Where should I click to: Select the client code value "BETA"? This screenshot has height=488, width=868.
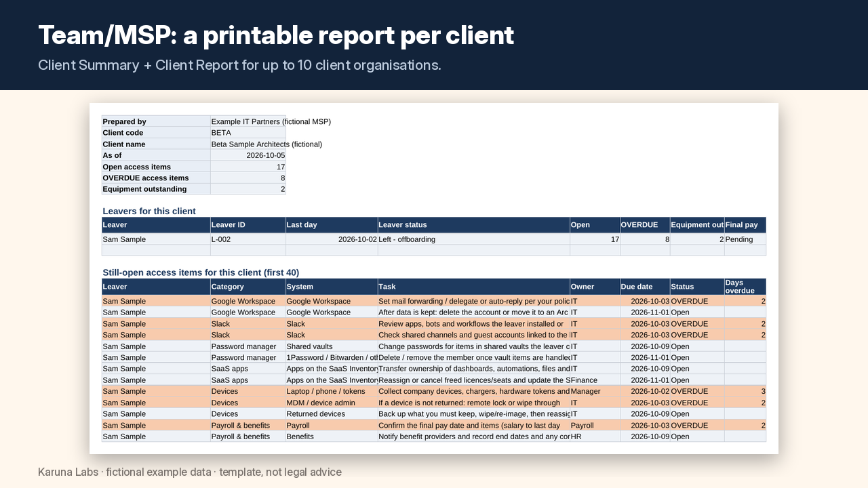click(248, 133)
